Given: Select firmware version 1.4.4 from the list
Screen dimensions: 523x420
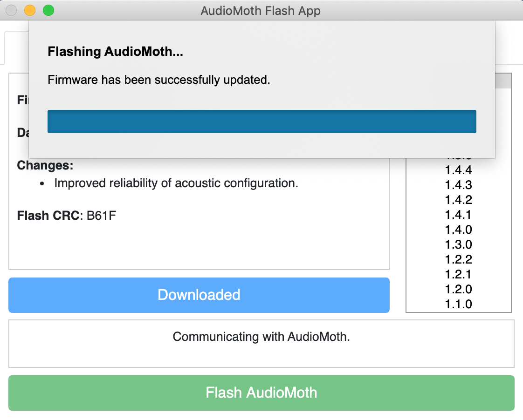Looking at the screenshot, I should (x=457, y=170).
